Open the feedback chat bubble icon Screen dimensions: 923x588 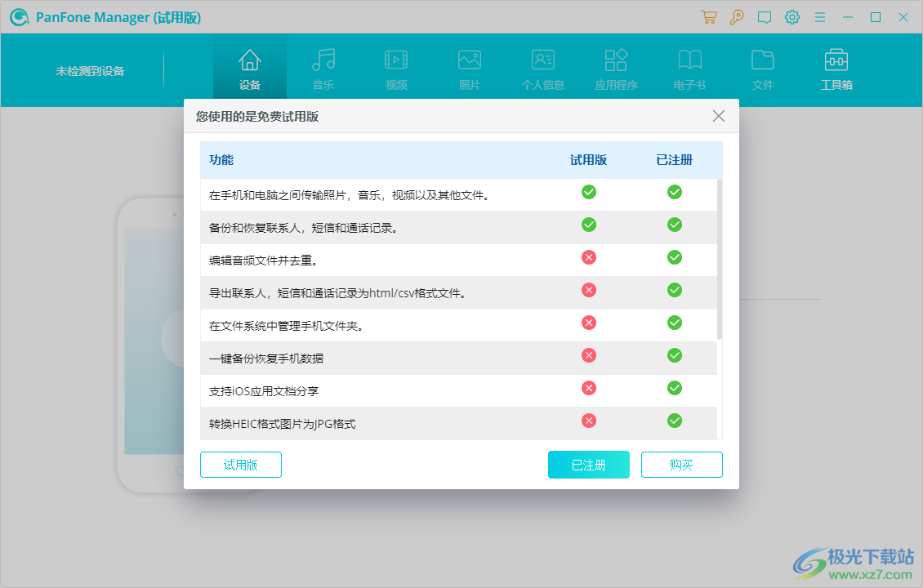(764, 17)
